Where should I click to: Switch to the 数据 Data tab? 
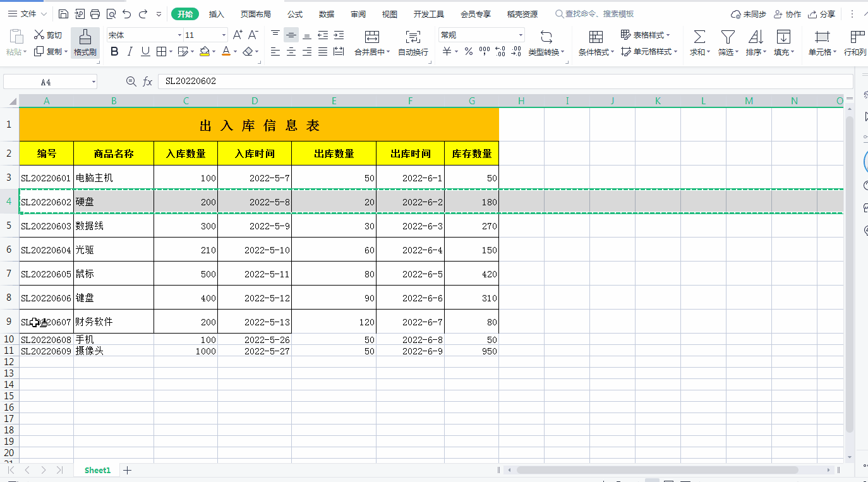[x=327, y=14]
